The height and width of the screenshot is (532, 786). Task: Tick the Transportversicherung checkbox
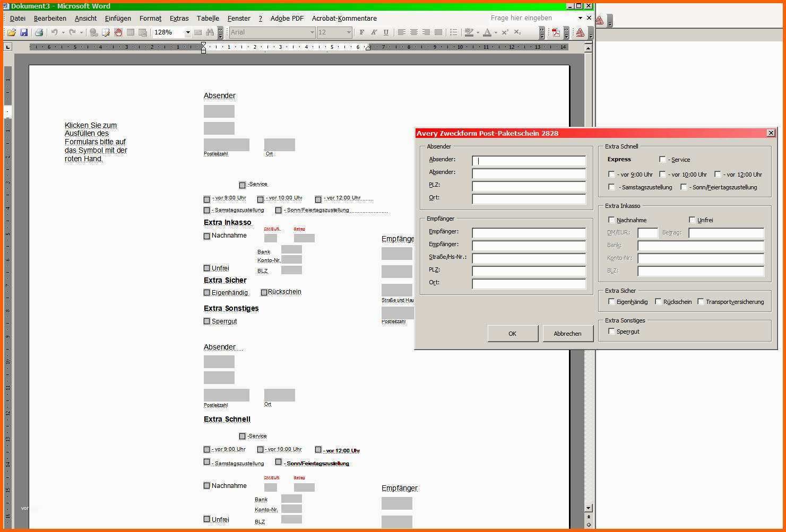click(x=701, y=301)
